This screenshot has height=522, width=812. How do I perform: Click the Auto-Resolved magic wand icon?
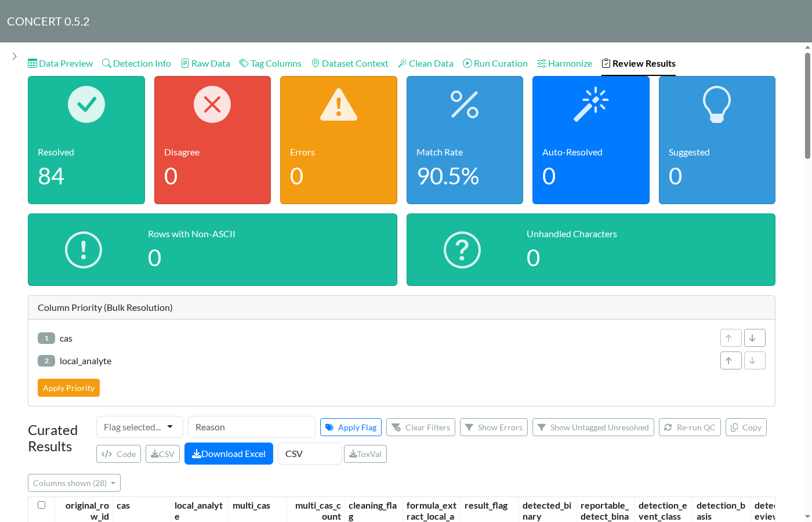click(x=590, y=104)
